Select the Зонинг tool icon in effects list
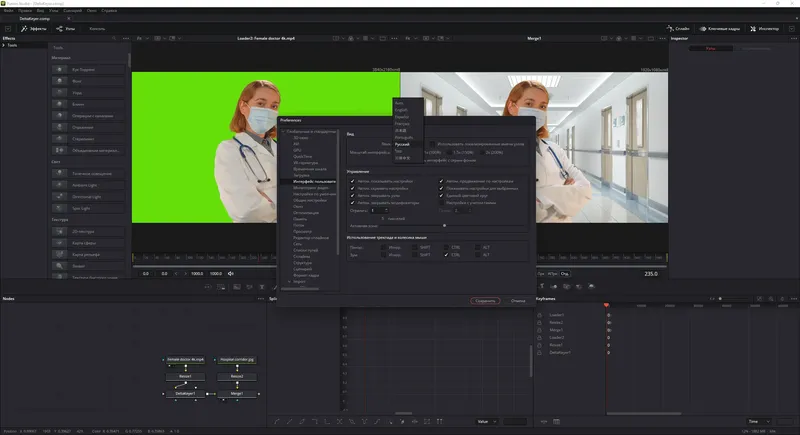Viewport: 800px width, 435px height. (x=60, y=266)
